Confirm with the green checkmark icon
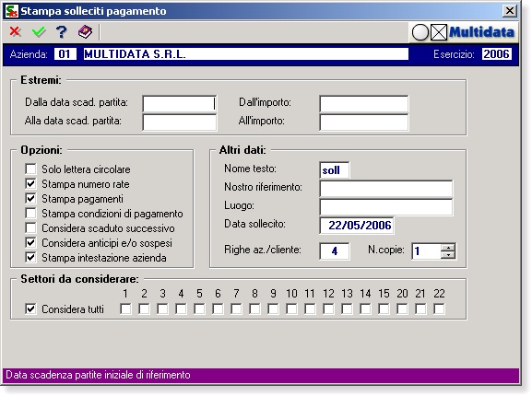The height and width of the screenshot is (396, 532). 39,32
